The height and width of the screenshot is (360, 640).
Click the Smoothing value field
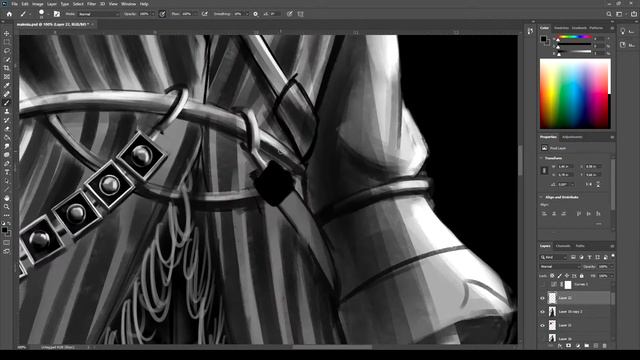click(x=239, y=14)
